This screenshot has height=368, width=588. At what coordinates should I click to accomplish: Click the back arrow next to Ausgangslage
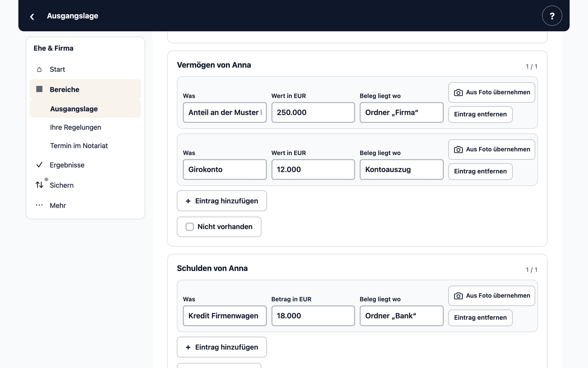[32, 16]
